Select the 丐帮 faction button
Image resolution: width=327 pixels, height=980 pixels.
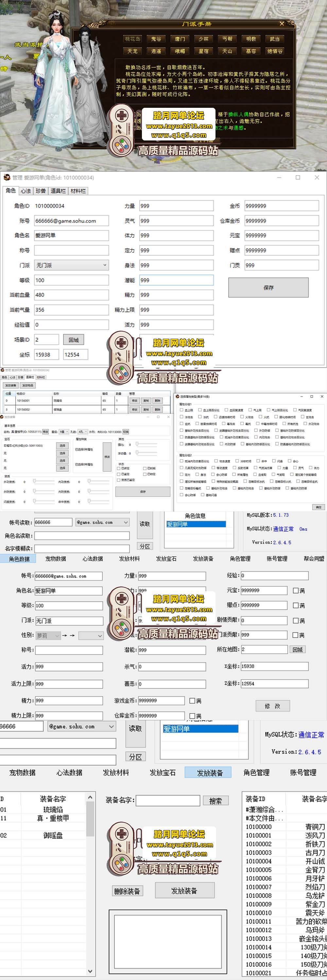tap(227, 39)
